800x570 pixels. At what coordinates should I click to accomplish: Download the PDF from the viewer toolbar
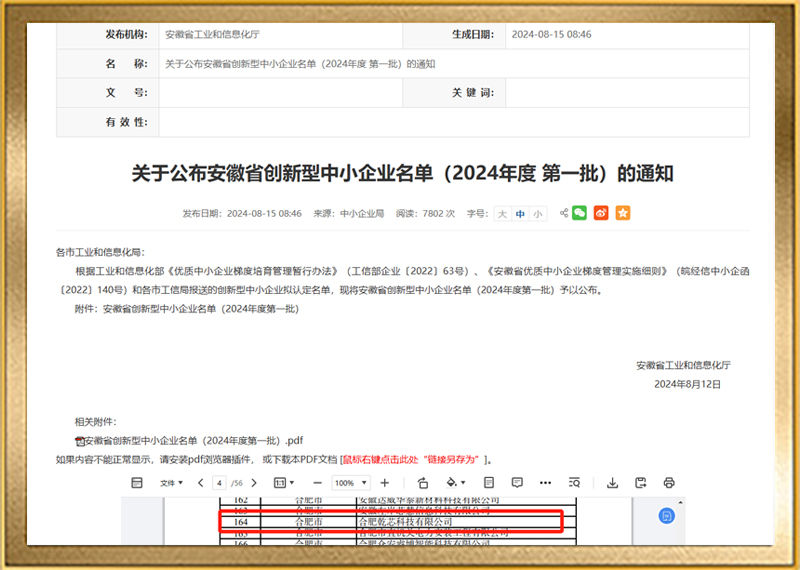pyautogui.click(x=612, y=483)
